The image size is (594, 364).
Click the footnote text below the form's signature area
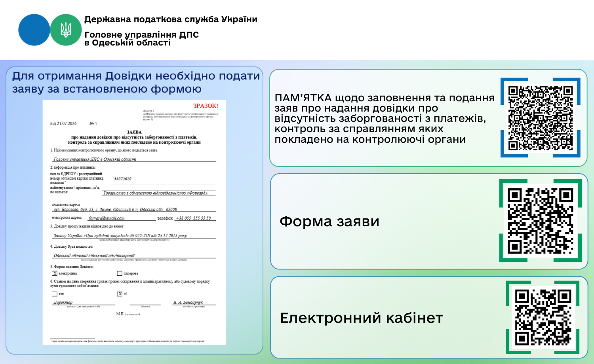(128, 341)
